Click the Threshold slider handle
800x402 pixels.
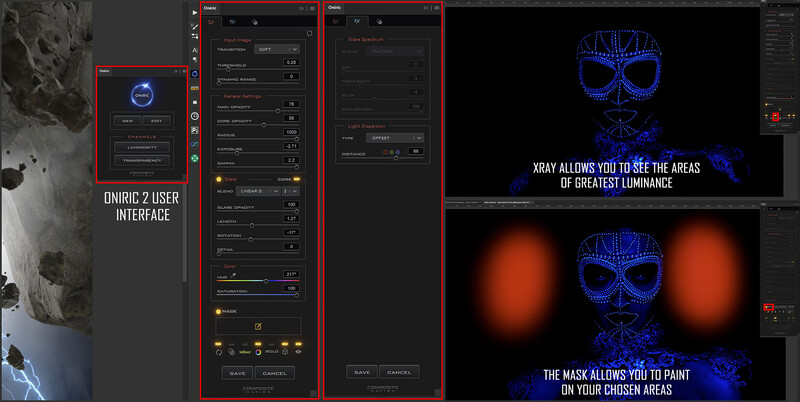(x=228, y=69)
